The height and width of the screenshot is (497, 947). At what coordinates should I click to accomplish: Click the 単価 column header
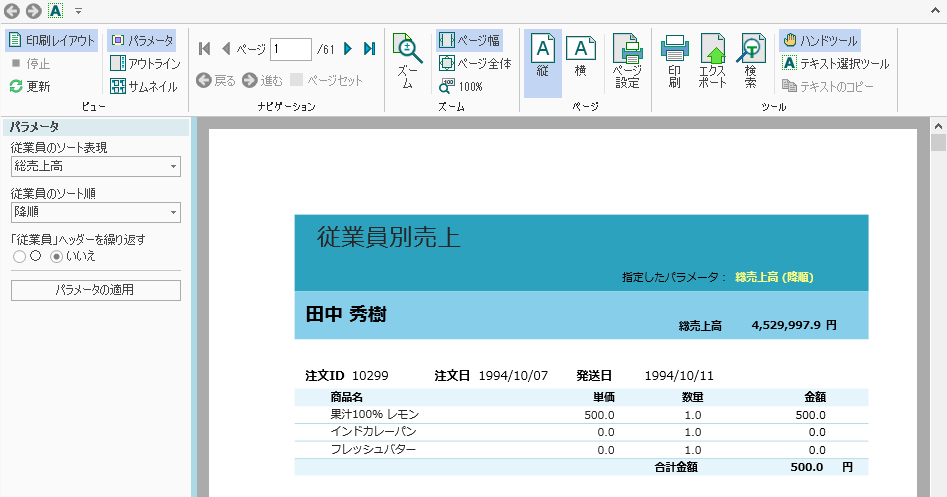click(x=604, y=397)
